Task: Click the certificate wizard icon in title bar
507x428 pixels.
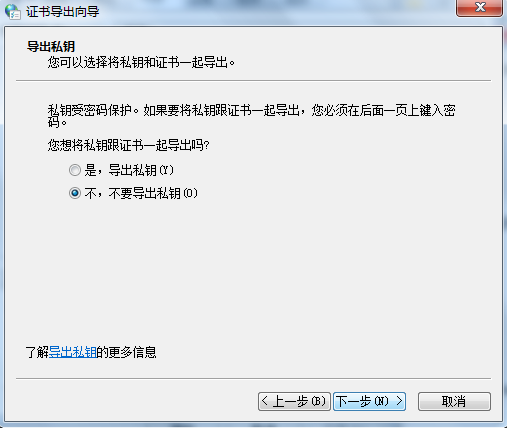Action: [13, 11]
